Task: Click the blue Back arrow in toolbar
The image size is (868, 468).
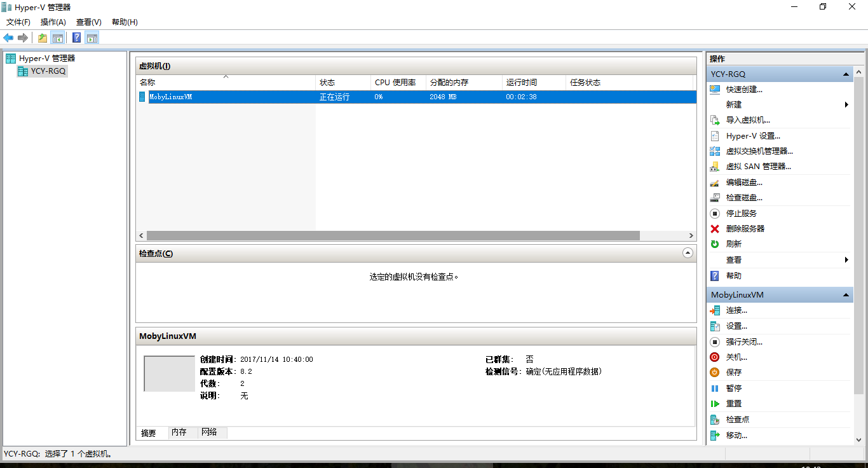Action: coord(8,38)
